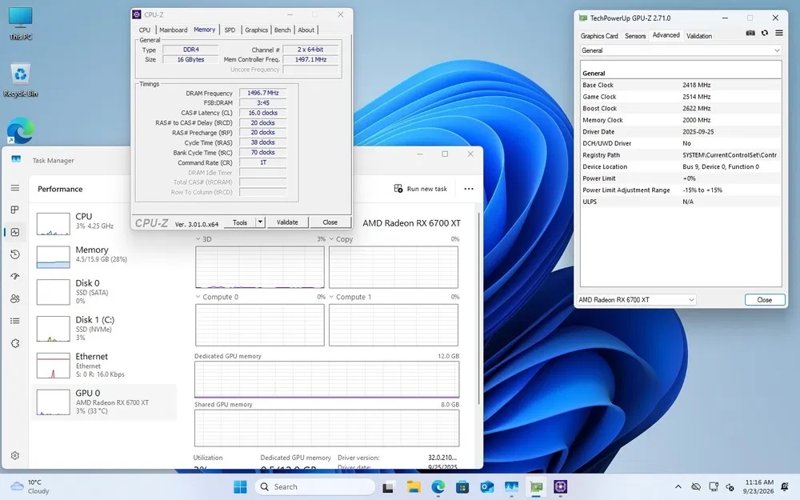Click the Task Manager taskbar icon

pos(511,487)
